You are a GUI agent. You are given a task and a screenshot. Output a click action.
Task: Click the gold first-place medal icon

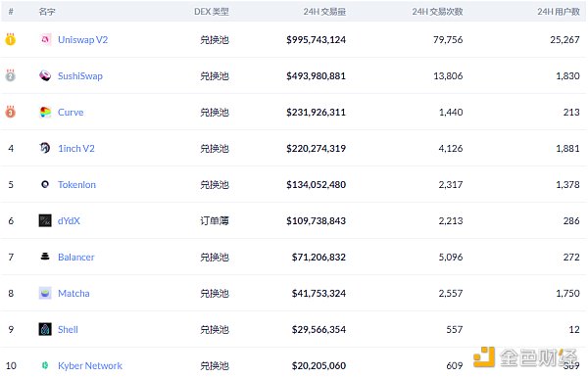[11, 39]
